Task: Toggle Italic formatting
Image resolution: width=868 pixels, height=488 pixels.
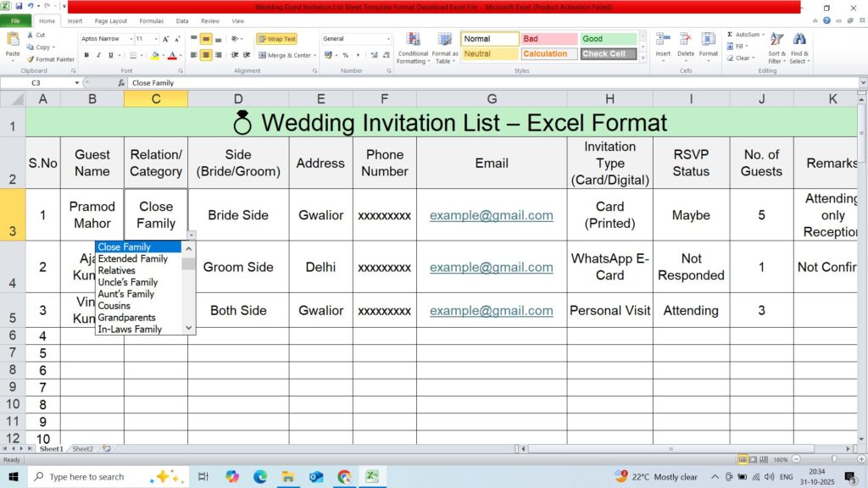Action: [98, 55]
